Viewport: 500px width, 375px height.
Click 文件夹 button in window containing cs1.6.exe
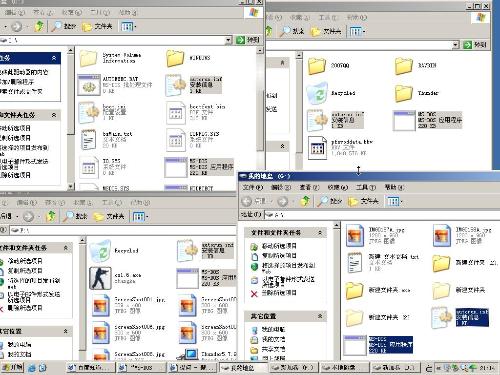109,216
